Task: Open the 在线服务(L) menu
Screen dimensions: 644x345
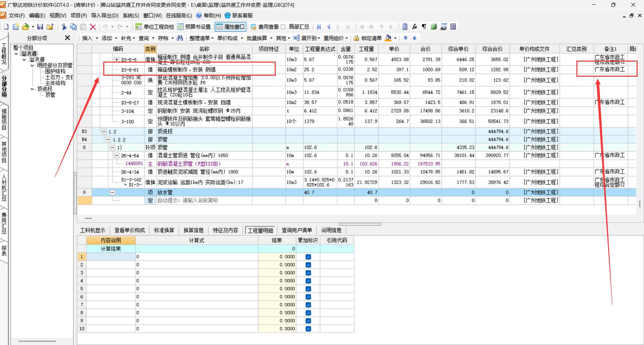Action: (179, 15)
